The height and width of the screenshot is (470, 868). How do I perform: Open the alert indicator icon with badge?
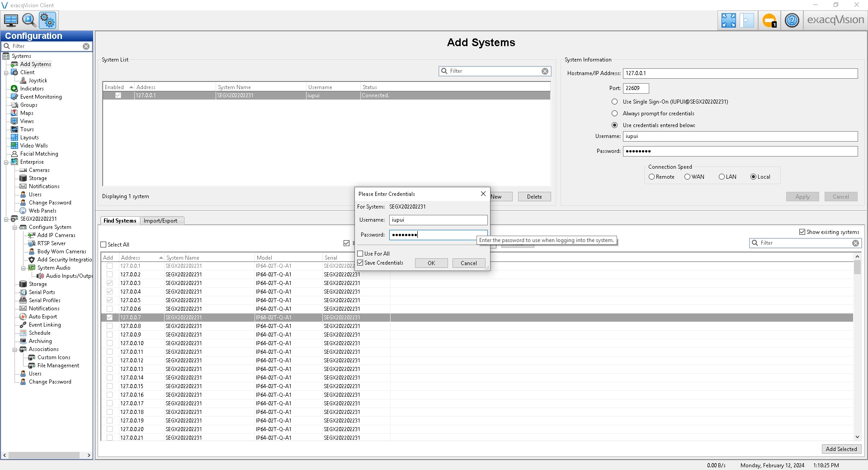[x=769, y=20]
